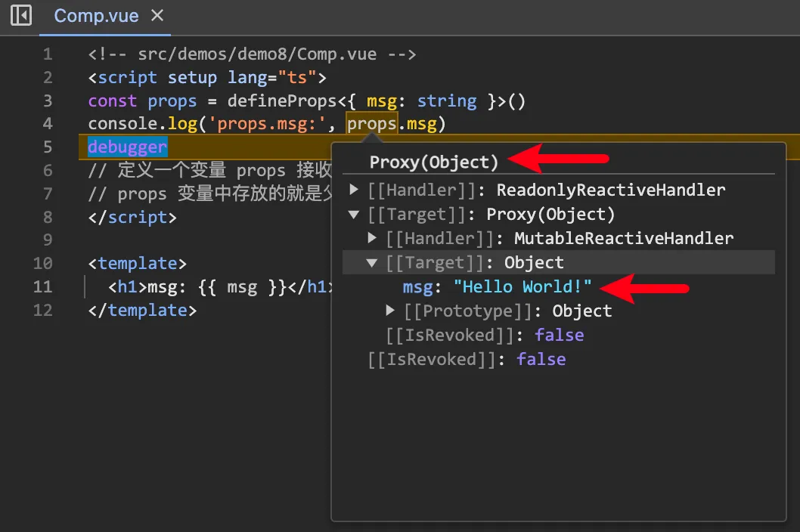Select the outermost [[IsRevoked]]: false row

tap(466, 359)
